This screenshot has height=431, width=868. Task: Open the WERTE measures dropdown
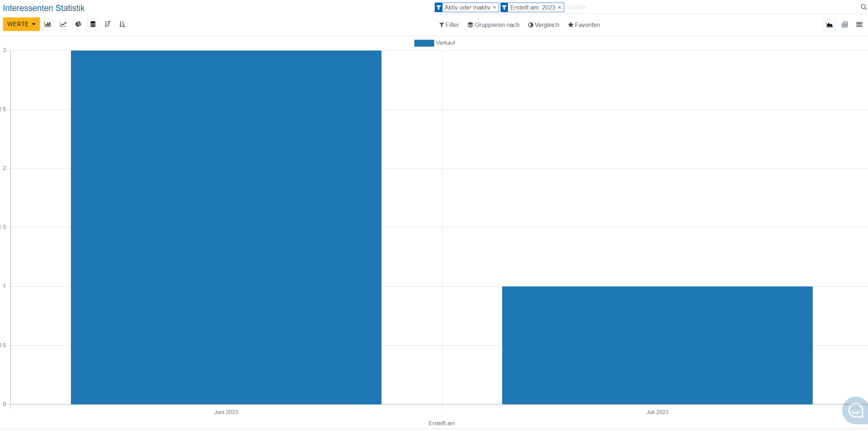[21, 24]
